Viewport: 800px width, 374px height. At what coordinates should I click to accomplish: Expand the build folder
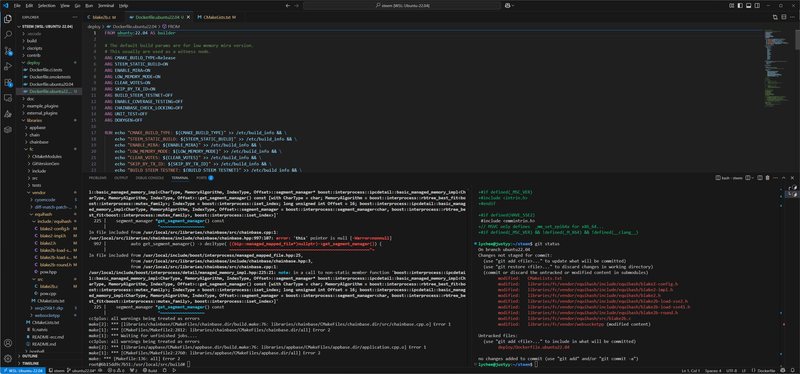(x=48, y=40)
